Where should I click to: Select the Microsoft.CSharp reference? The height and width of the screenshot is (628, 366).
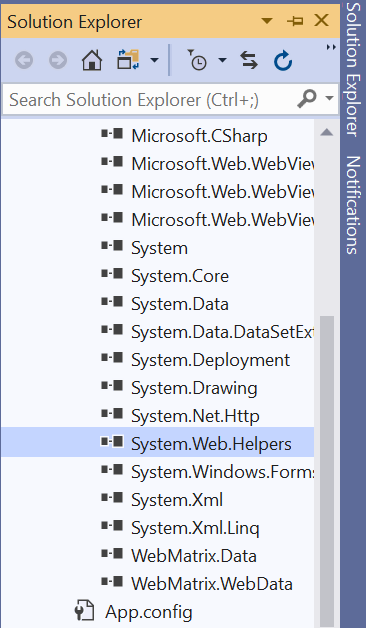[199, 136]
